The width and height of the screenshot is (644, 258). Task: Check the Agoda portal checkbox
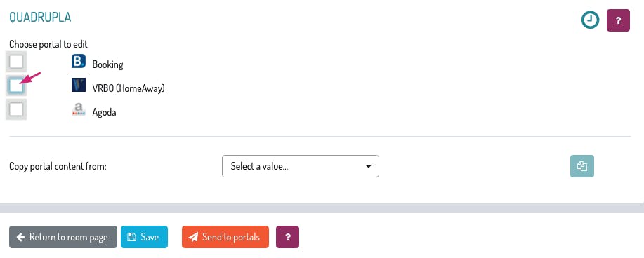coord(16,109)
